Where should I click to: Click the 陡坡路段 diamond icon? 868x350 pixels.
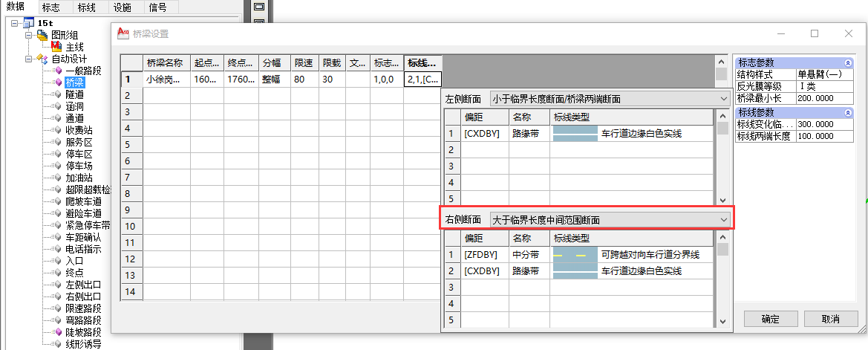(57, 332)
